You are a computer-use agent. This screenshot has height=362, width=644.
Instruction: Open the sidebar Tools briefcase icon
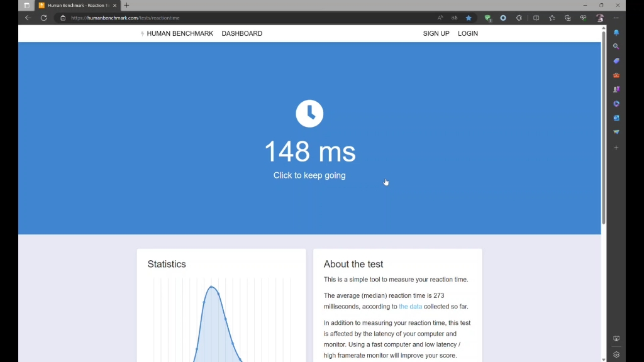pos(616,75)
